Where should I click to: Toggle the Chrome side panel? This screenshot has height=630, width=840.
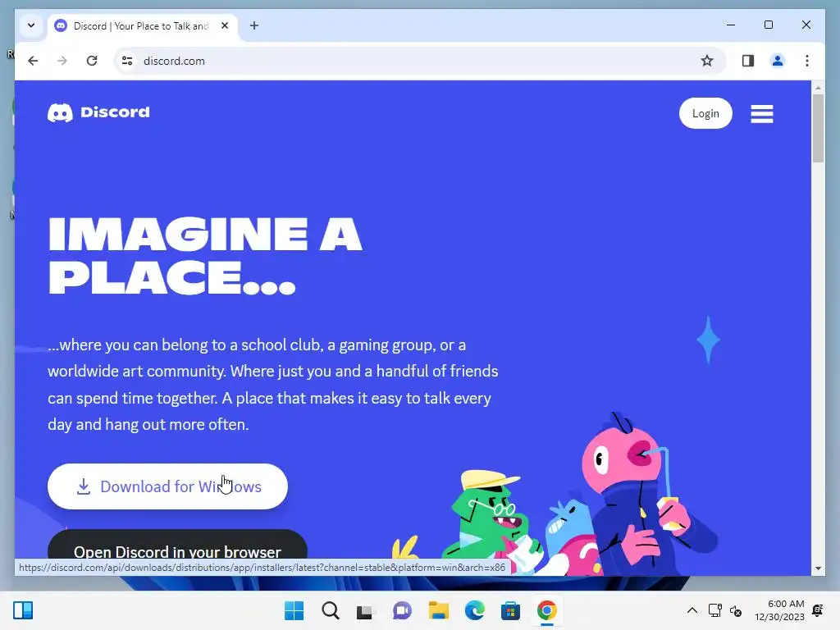tap(748, 61)
